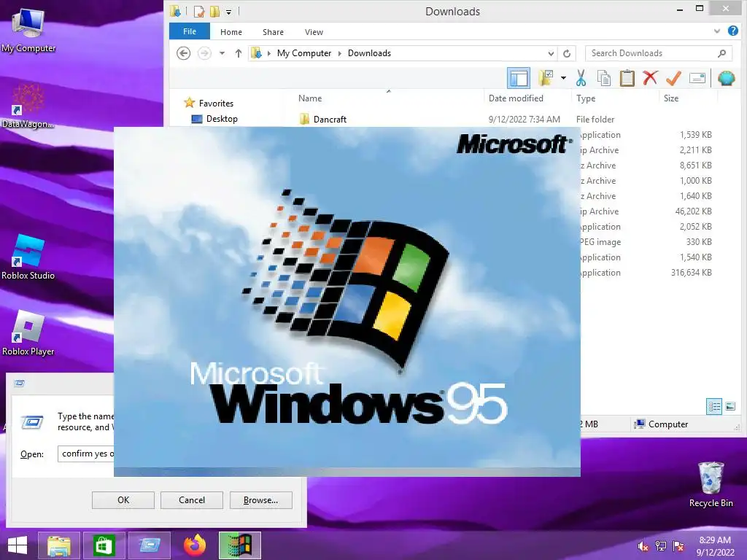Click the Forward arrow in Downloads window
Image resolution: width=747 pixels, height=560 pixels.
(x=204, y=53)
